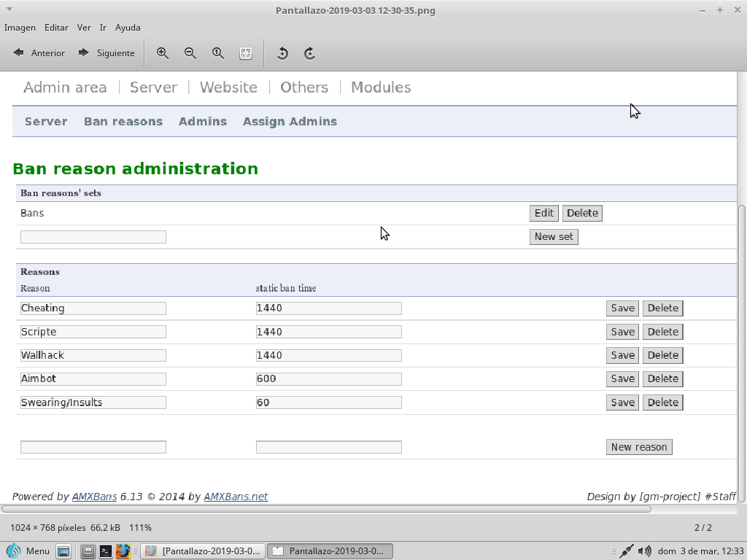Save the Swearing/Insults reason
The height and width of the screenshot is (560, 747).
pos(622,402)
